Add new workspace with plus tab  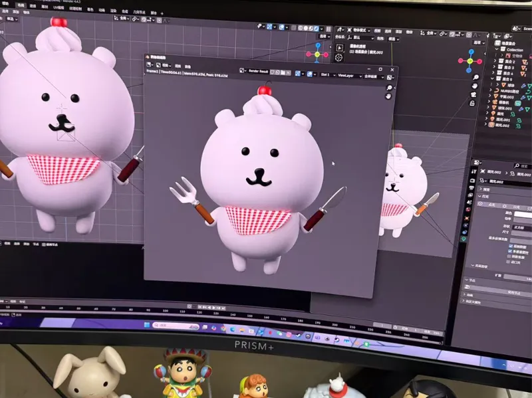click(162, 13)
